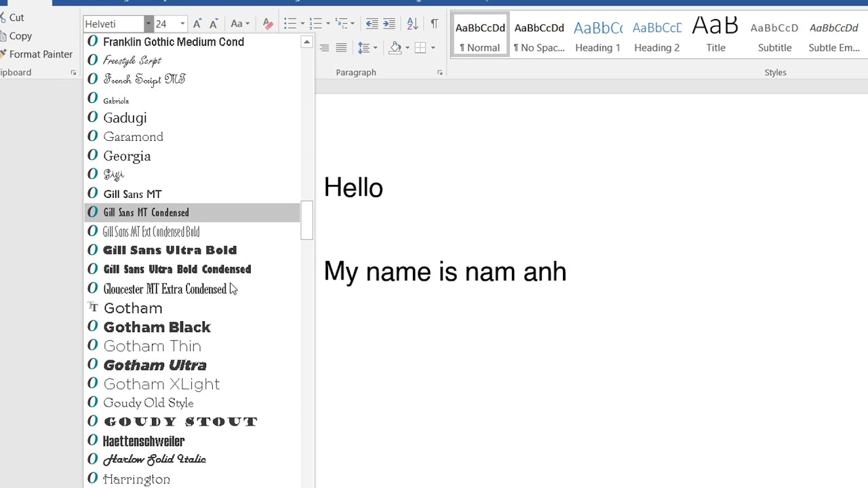Select Gill Sans Ultra Bold font

[192, 251]
